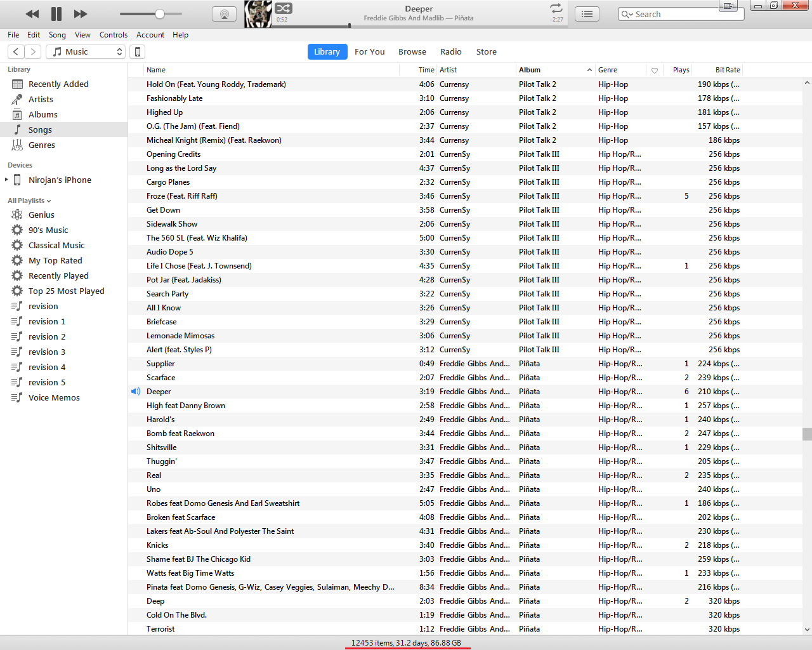
Task: Open the Top 25 Most Played playlist
Action: 66,291
